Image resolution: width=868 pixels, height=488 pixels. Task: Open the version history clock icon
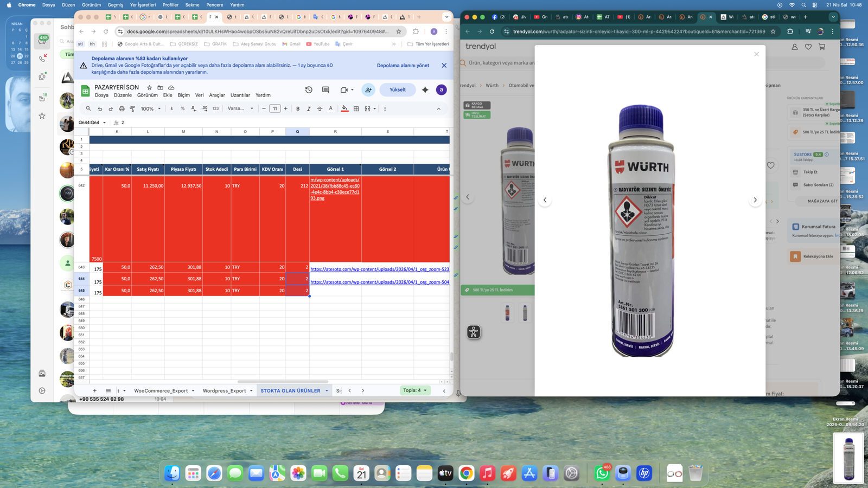click(309, 89)
